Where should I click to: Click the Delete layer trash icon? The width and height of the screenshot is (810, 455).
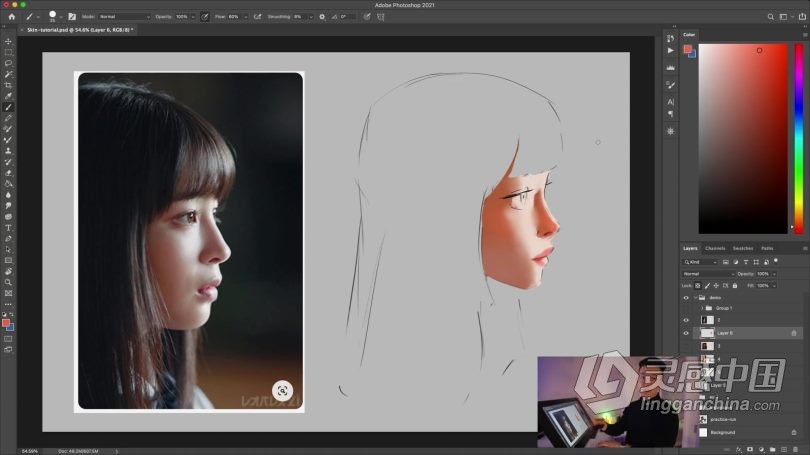[795, 449]
